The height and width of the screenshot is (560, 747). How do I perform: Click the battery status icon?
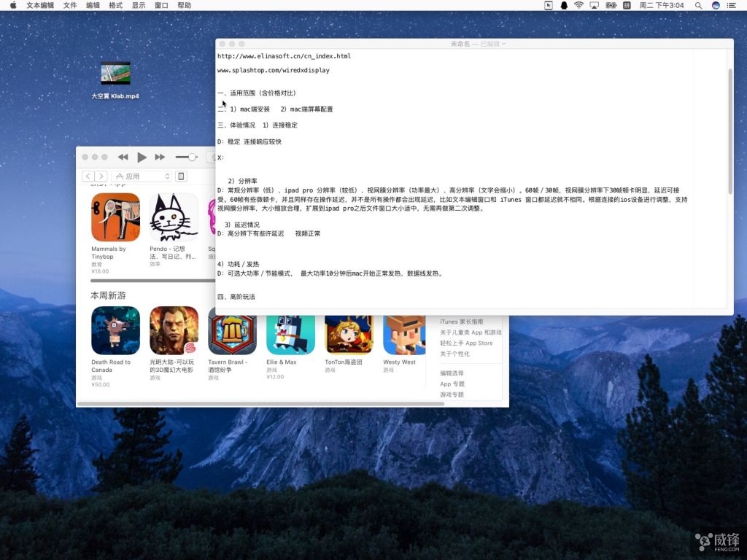click(611, 5)
